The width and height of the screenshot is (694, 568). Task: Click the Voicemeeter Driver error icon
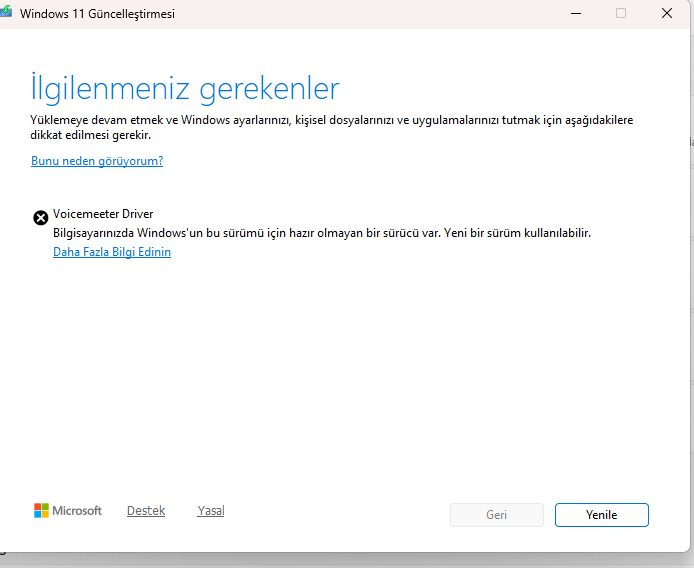[41, 218]
